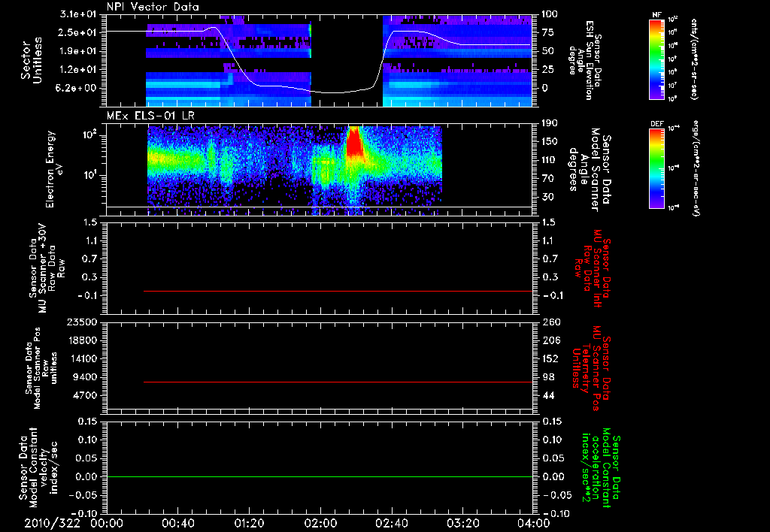Viewport: 770px width, 532px height.
Task: Click the NF color scale bar
Action: tap(657, 59)
